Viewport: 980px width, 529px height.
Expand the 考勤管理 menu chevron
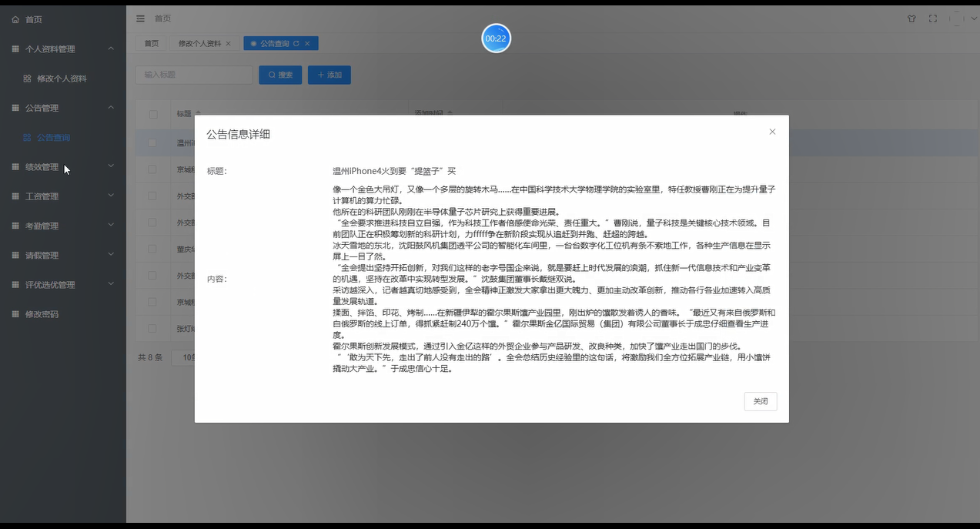111,226
